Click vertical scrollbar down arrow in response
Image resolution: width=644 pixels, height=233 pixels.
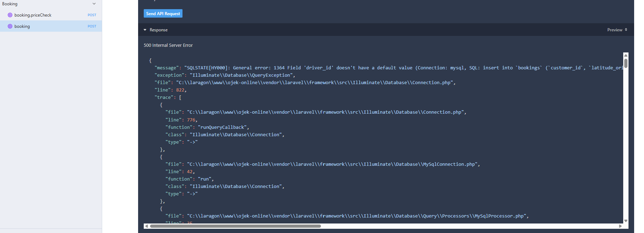[x=626, y=221]
